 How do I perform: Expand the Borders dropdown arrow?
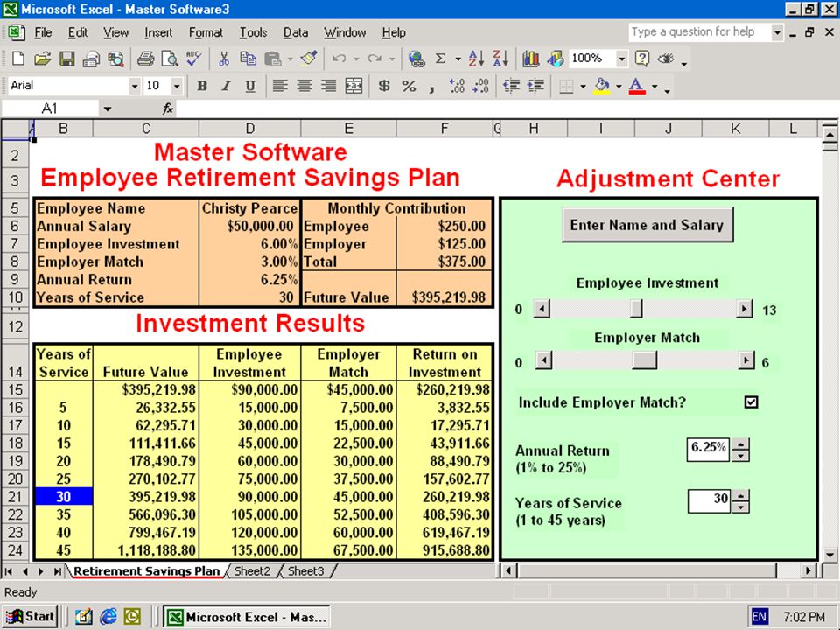click(x=584, y=86)
